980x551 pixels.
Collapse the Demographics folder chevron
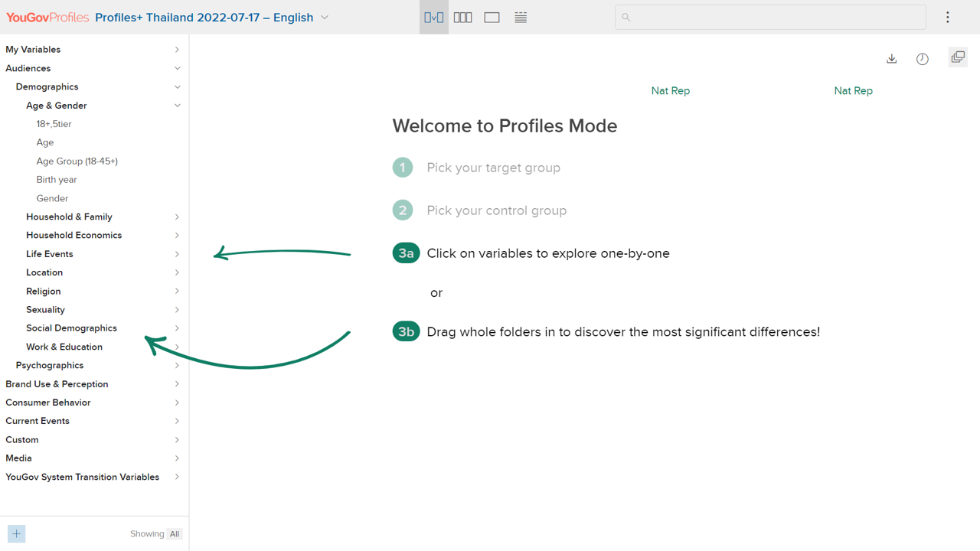coord(177,86)
